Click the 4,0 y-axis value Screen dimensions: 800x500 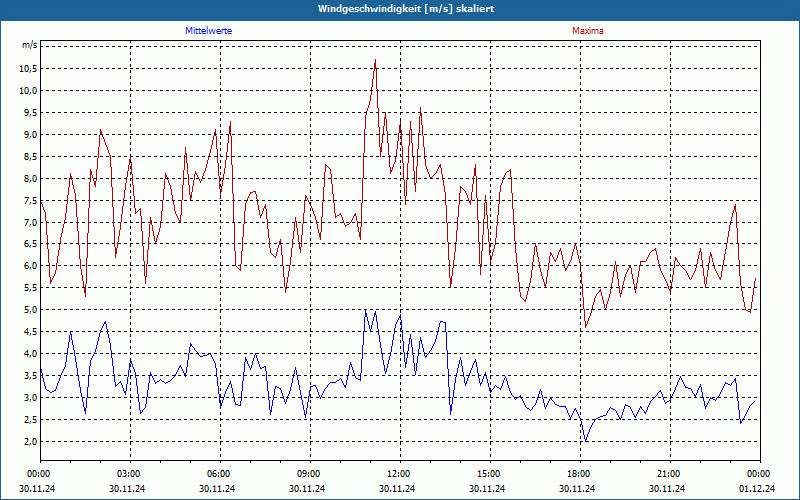pos(30,354)
